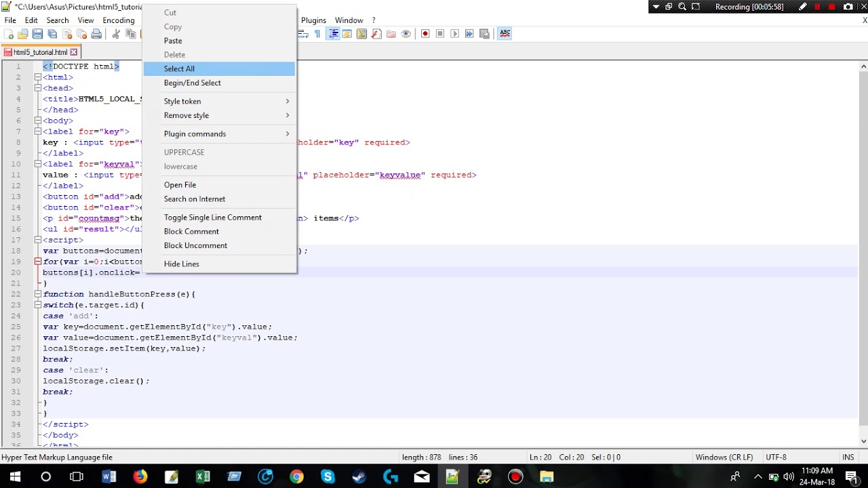Viewport: 868px width, 488px height.
Task: Click the Windows (CR LF) status bar field
Action: click(724, 457)
